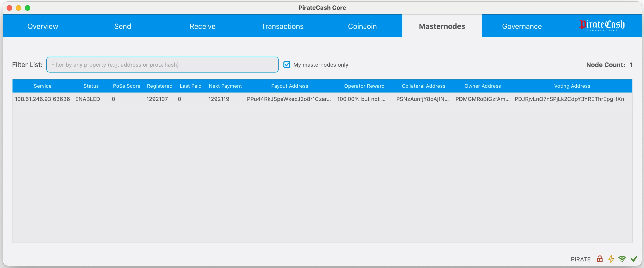The height and width of the screenshot is (268, 644).
Task: Sort by the Service column header
Action: click(43, 86)
